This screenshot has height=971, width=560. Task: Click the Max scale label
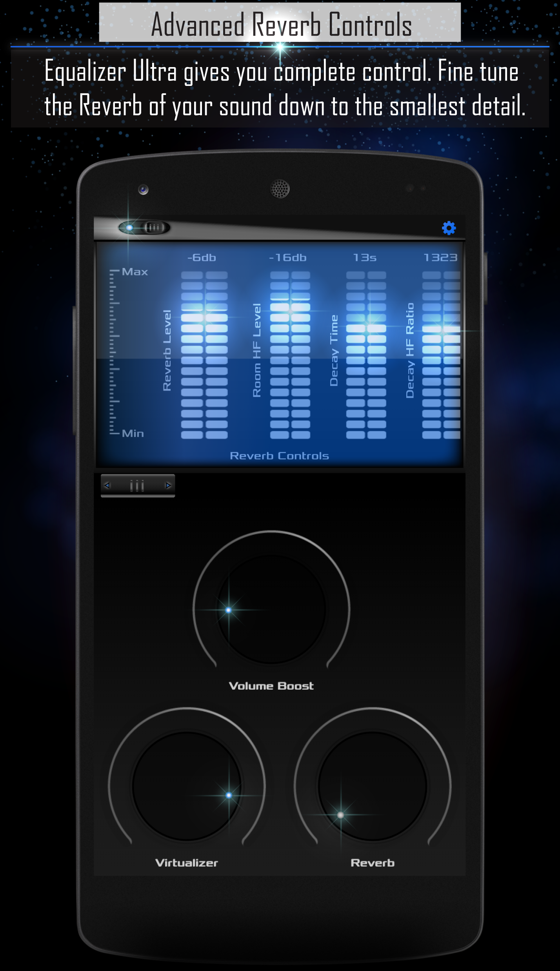135,272
